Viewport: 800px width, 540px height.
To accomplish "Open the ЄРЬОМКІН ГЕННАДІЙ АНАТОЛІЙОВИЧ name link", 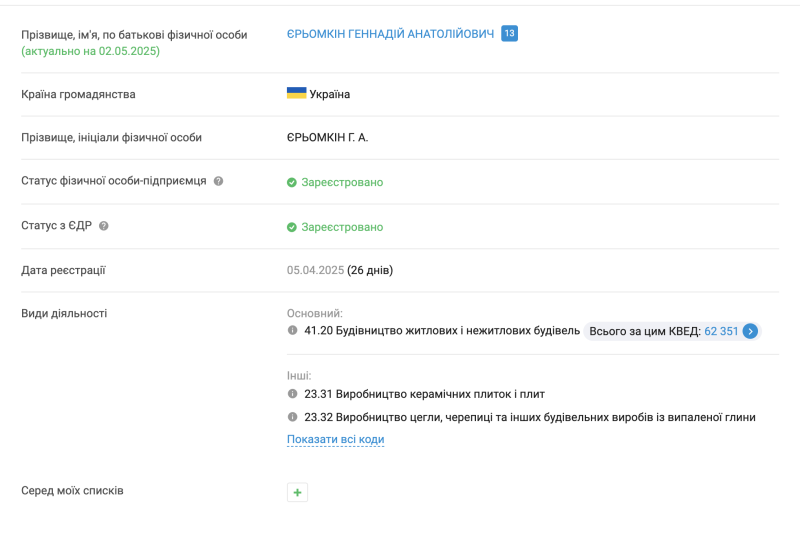I will [390, 34].
